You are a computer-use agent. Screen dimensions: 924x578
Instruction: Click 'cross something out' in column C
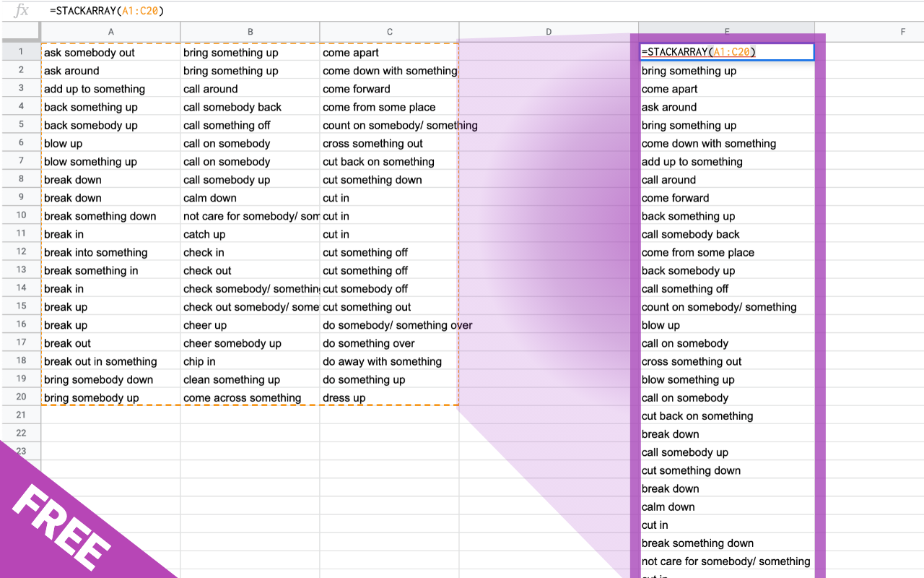(389, 143)
